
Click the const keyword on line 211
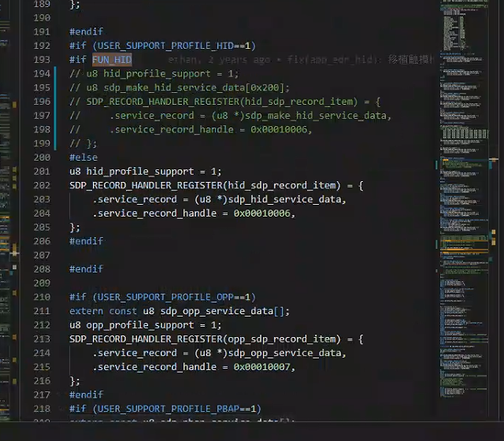tap(123, 311)
